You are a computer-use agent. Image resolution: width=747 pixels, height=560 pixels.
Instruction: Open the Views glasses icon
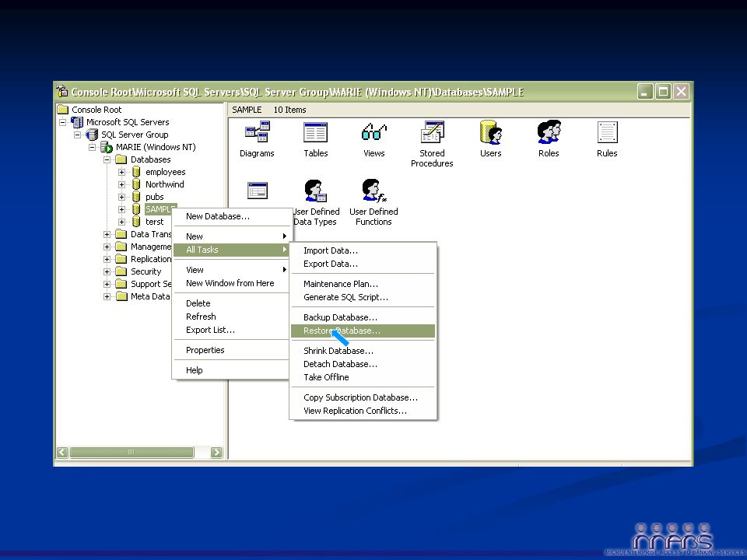[374, 132]
